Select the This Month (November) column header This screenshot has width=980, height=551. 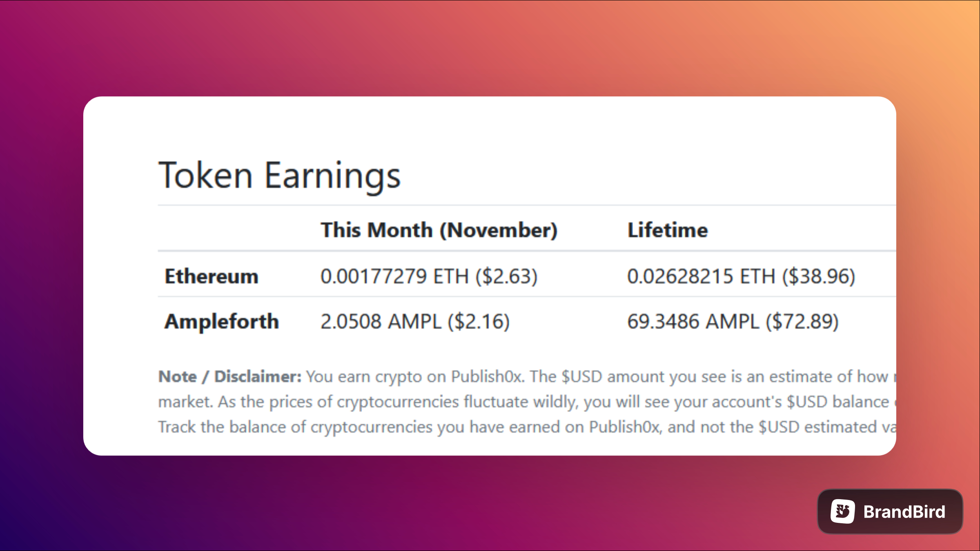[439, 230]
